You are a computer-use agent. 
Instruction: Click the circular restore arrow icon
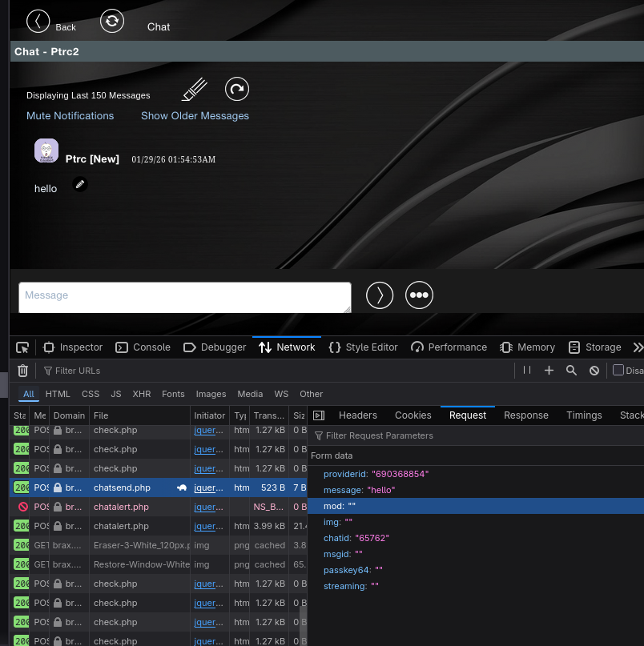tap(237, 89)
